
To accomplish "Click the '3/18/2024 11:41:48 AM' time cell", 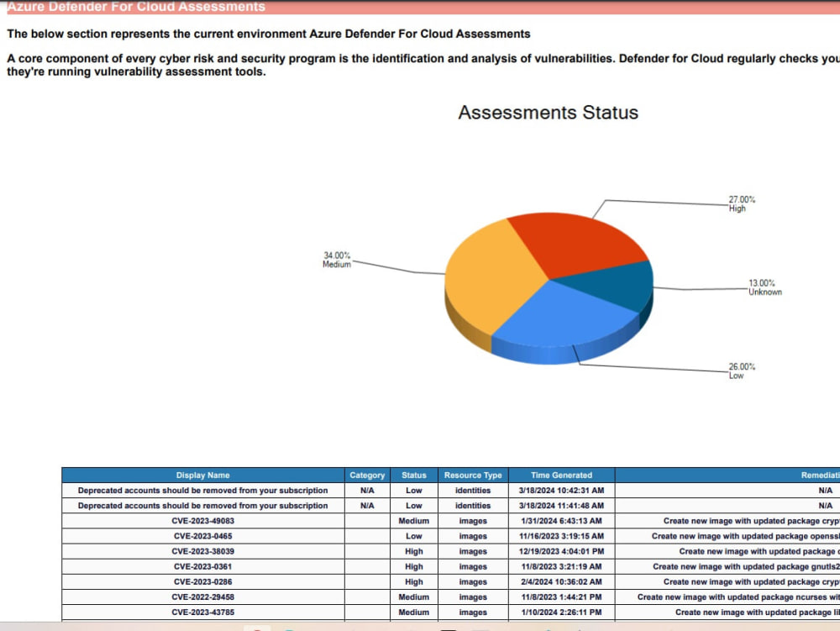I will 561,505.
